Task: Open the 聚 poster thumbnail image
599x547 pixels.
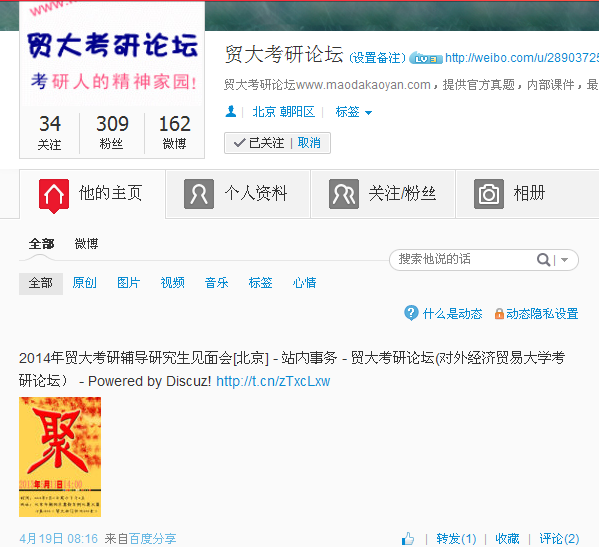Action: point(60,457)
